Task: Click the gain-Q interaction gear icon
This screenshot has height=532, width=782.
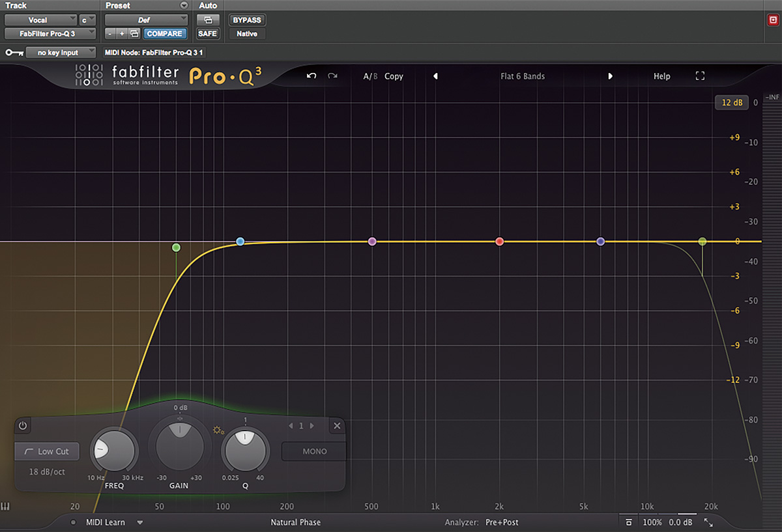Action: tap(218, 430)
